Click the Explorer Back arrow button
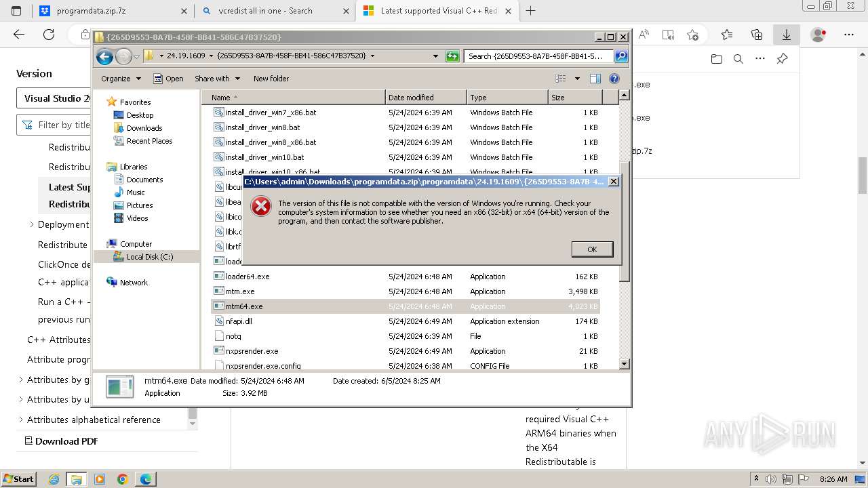Viewport: 868px width, 488px height. click(104, 56)
